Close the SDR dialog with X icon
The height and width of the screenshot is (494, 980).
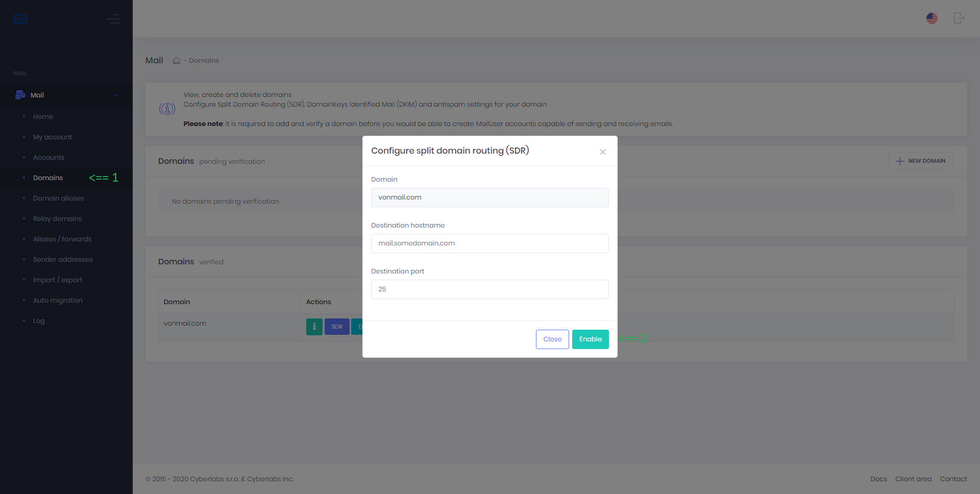pyautogui.click(x=602, y=152)
